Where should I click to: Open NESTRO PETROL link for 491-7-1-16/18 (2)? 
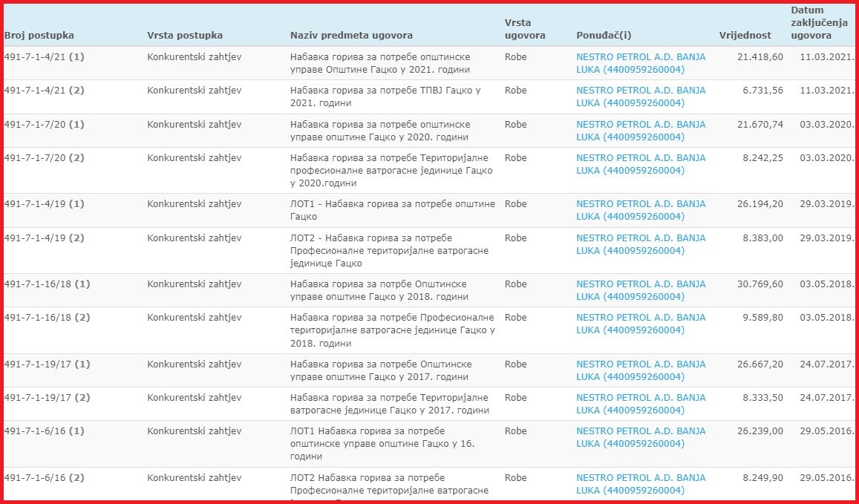click(641, 324)
